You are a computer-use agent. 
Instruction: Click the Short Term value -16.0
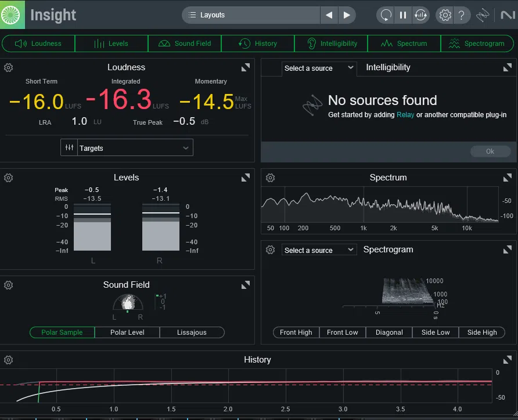[37, 102]
